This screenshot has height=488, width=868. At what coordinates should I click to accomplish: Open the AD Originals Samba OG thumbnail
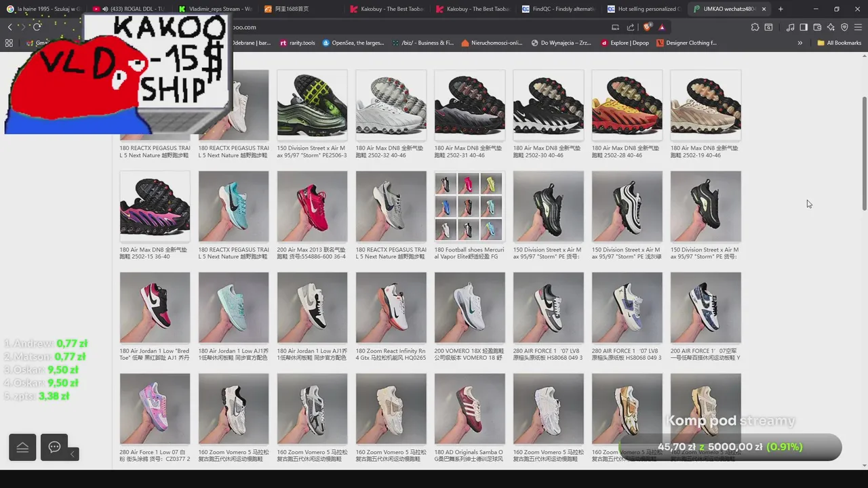click(x=469, y=409)
